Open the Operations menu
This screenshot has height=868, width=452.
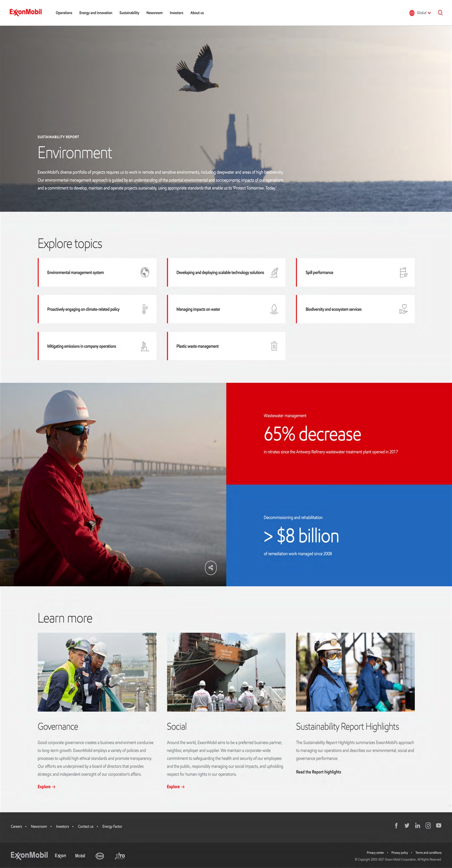(64, 13)
